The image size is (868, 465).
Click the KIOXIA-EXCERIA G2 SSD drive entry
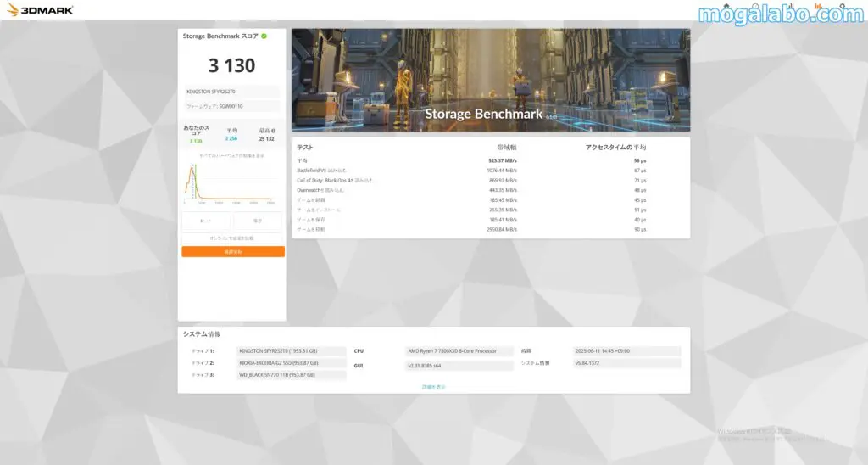click(x=292, y=362)
